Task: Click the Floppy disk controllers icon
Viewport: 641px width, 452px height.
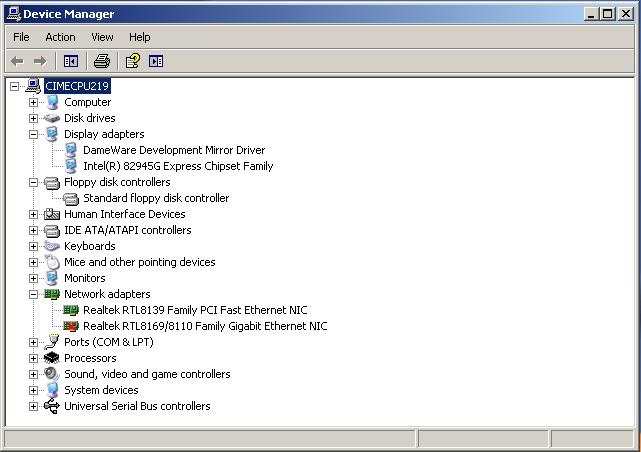Action: coord(52,183)
